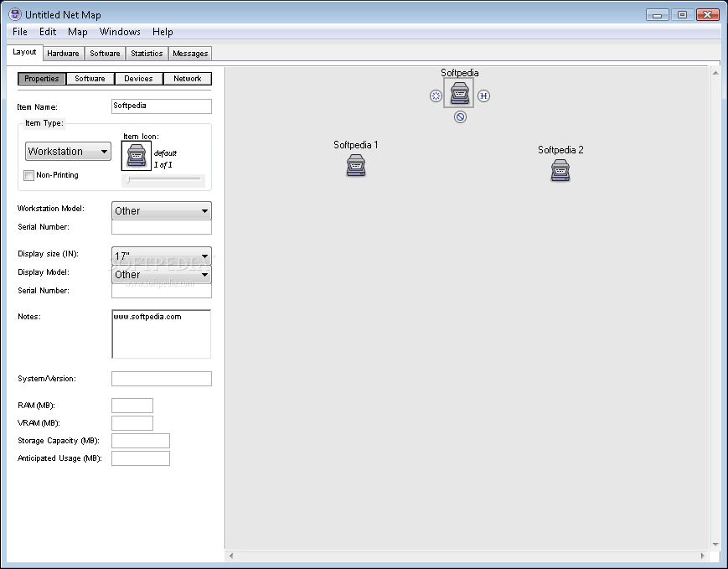Maximize the Untitled Net Map window
Viewport: 728px width, 569px height.
pos(682,15)
